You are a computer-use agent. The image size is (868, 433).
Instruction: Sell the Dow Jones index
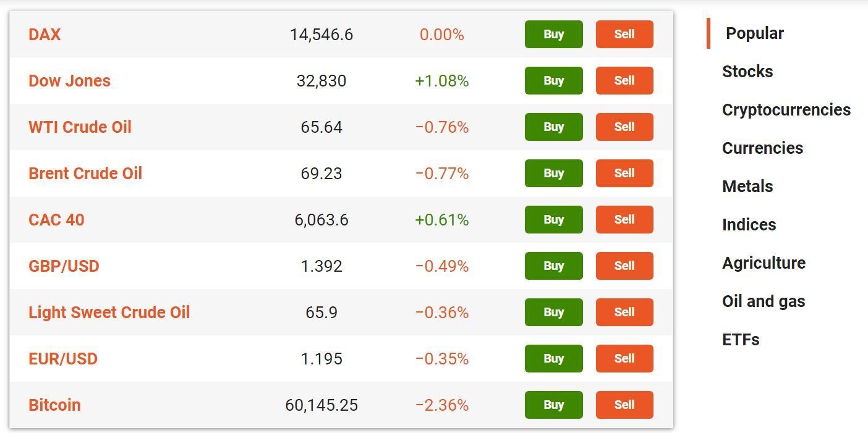(624, 80)
